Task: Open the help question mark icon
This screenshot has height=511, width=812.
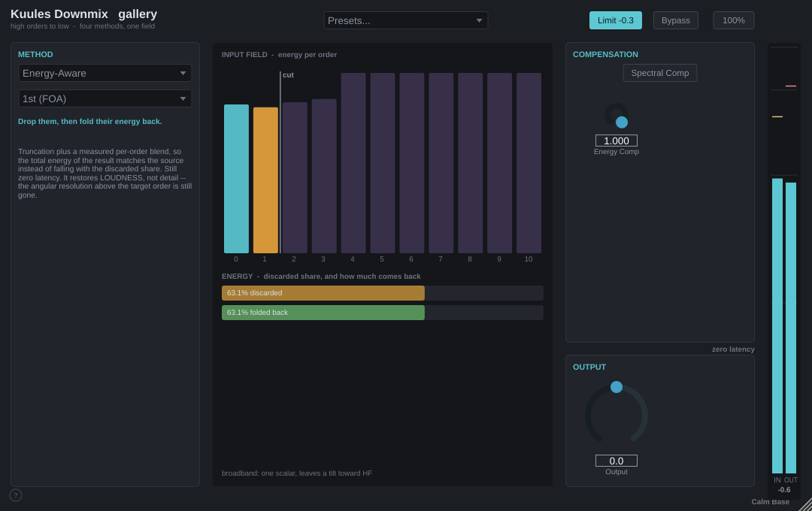Action: 16,495
